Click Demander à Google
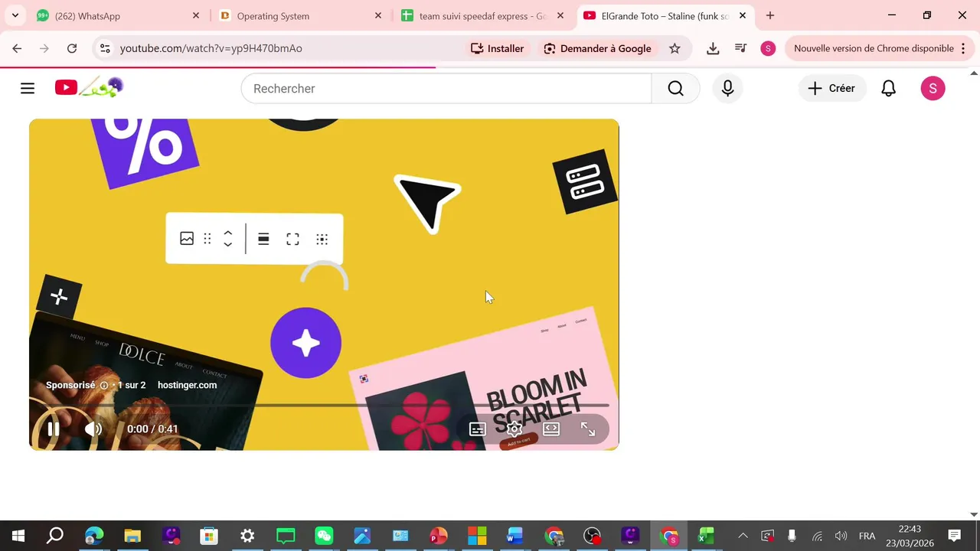This screenshot has width=980, height=551. click(597, 48)
